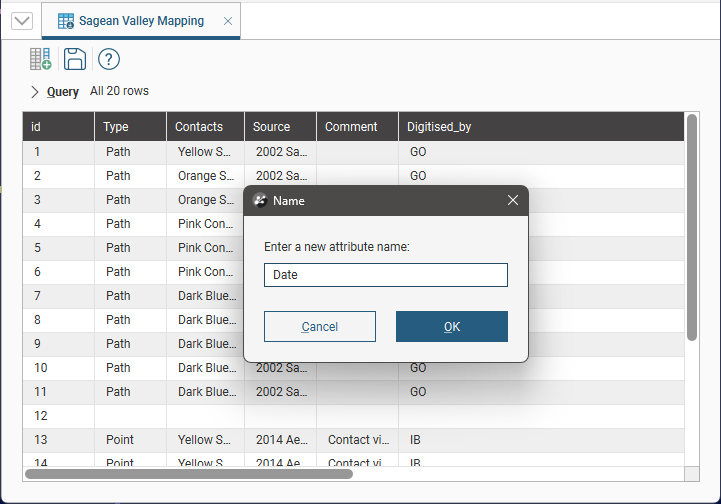Close the Sagean Valley Mapping tab

point(228,21)
